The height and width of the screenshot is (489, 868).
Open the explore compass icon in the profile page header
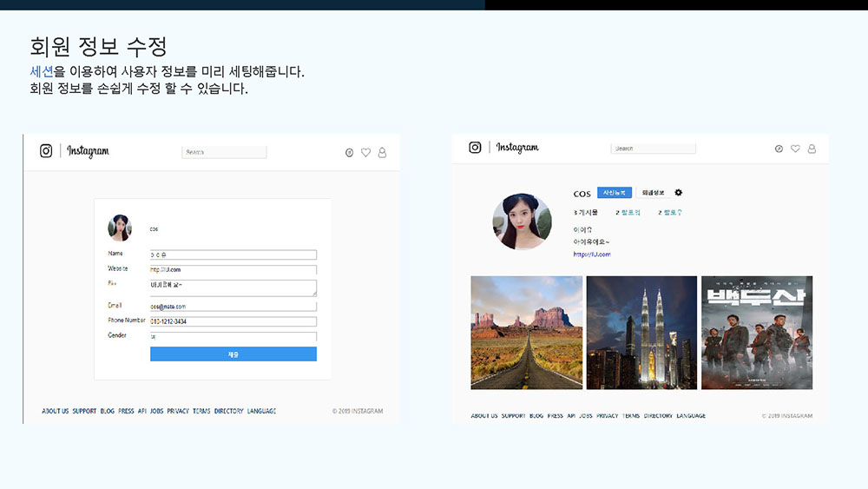click(779, 149)
